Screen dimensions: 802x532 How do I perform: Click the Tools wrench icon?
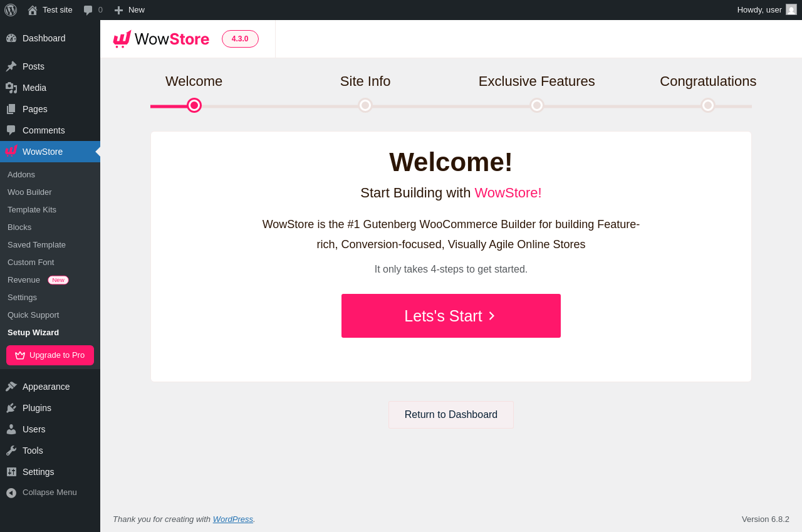click(11, 451)
